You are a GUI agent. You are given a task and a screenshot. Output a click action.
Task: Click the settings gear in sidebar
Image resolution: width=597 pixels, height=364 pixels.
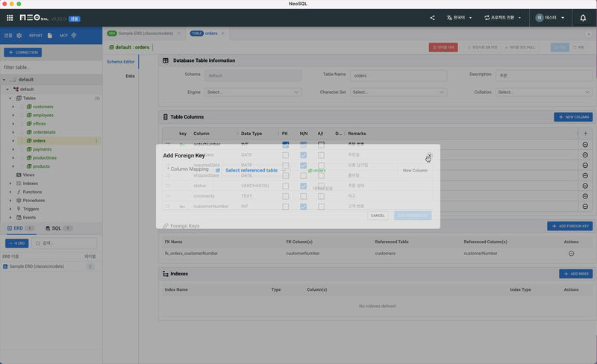point(19,35)
